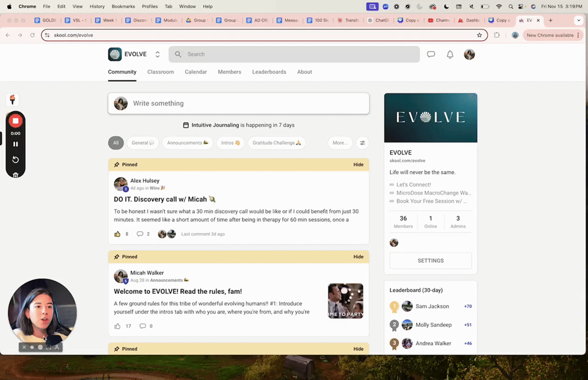Expand the Chrome tab search dropdown
Screen dimensions: 588x380
[579, 21]
